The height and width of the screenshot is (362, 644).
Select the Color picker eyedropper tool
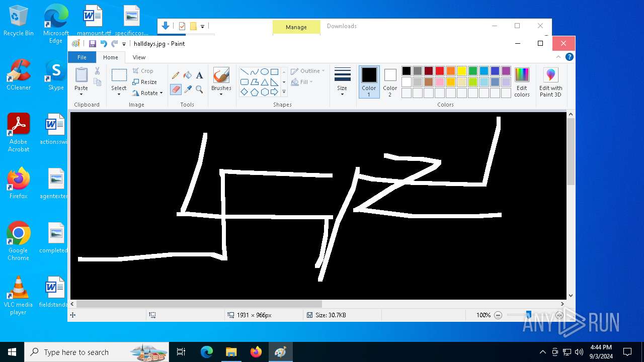click(x=188, y=89)
